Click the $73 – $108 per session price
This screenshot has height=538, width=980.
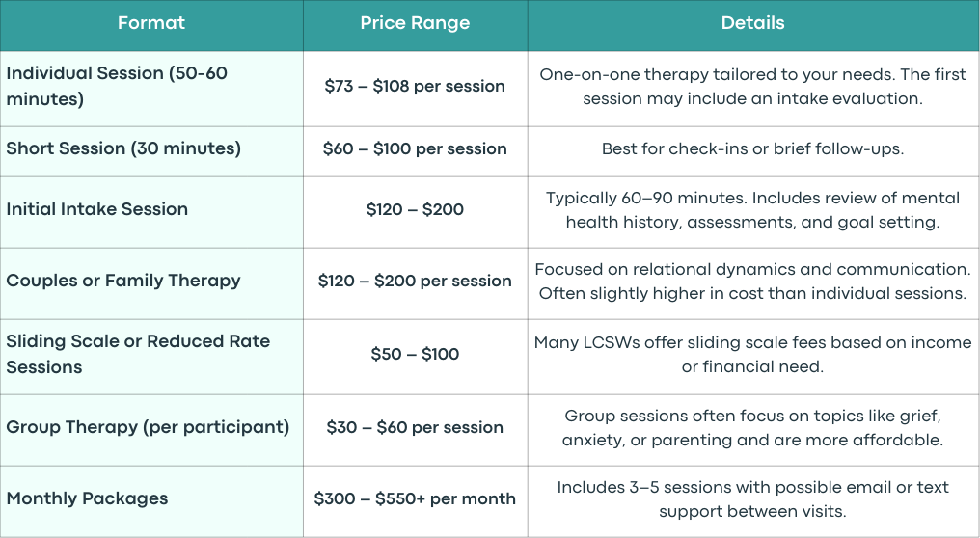[415, 86]
